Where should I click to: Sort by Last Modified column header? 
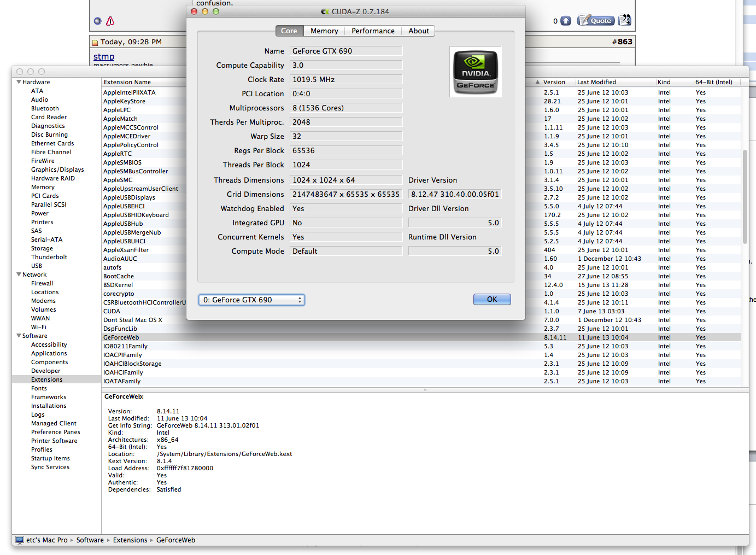pyautogui.click(x=616, y=82)
